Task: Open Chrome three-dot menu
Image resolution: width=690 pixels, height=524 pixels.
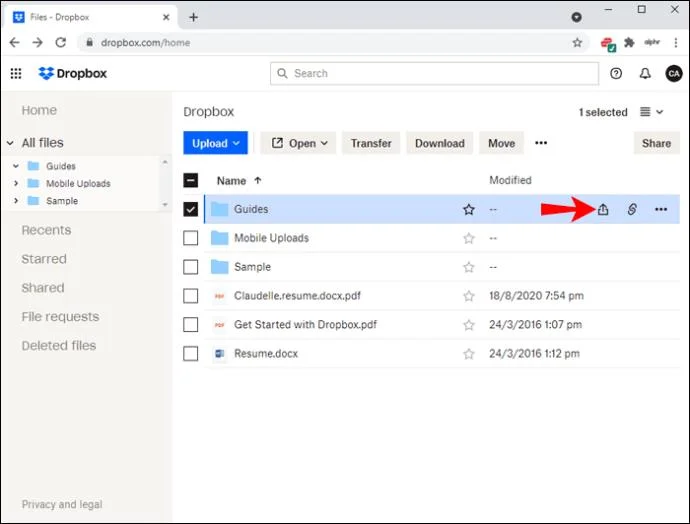Action: (x=675, y=43)
